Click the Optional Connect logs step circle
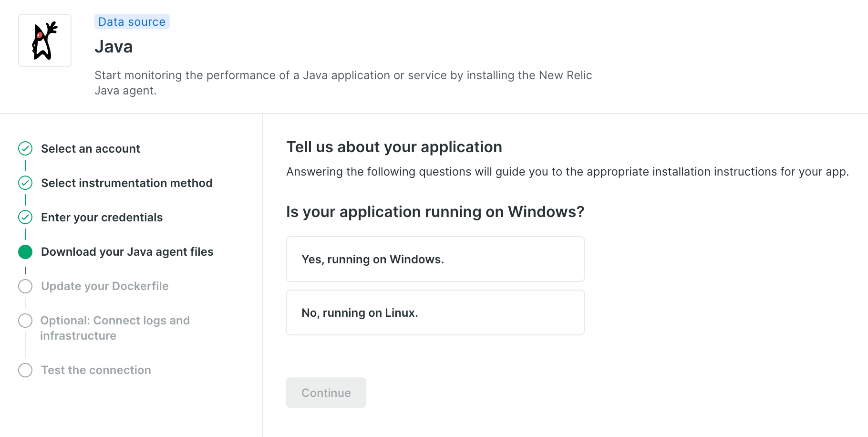The image size is (868, 437). [25, 321]
